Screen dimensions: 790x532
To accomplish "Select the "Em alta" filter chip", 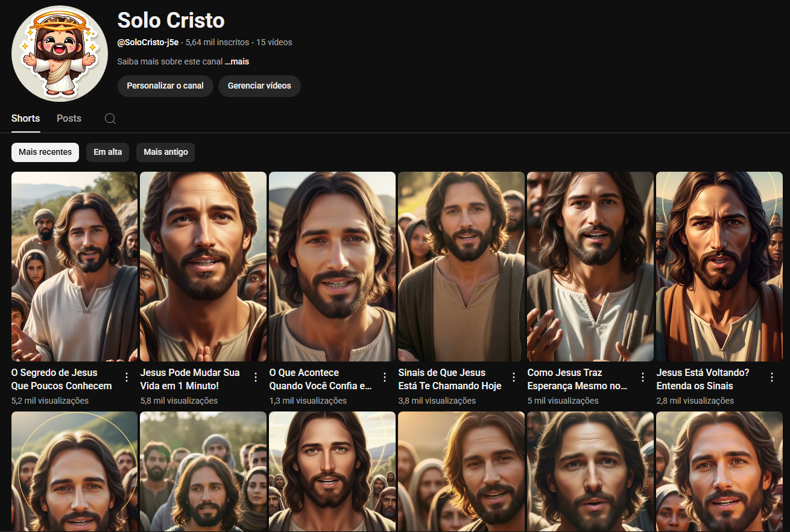I will click(x=107, y=152).
